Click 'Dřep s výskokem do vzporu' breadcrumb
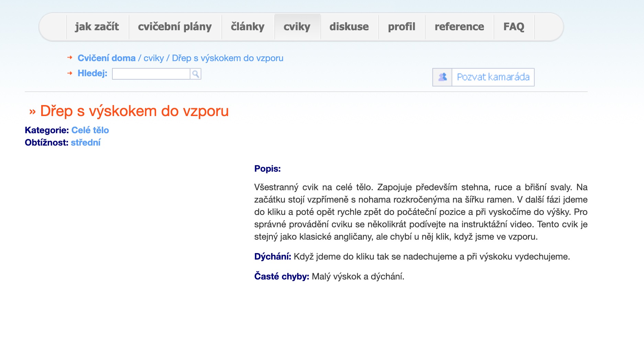This screenshot has height=355, width=644. coord(227,58)
